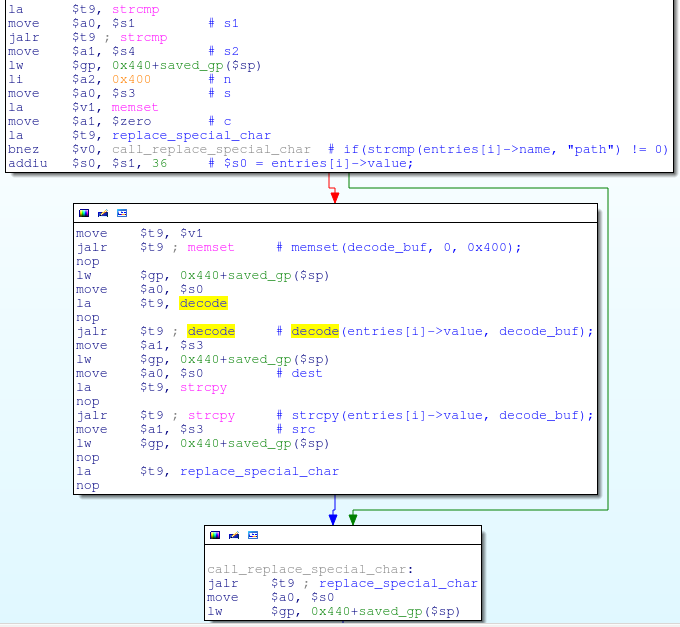Click replace_special_char in the top block's la line

(191, 135)
